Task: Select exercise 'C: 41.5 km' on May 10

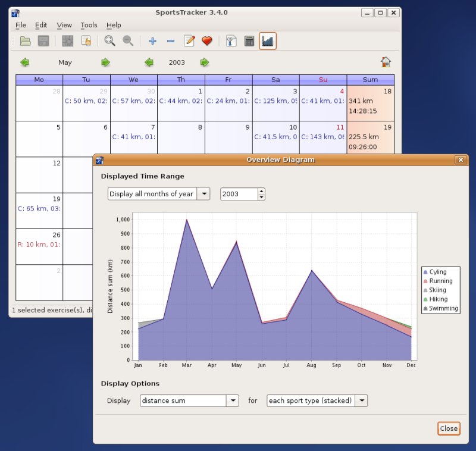Action: click(x=275, y=137)
